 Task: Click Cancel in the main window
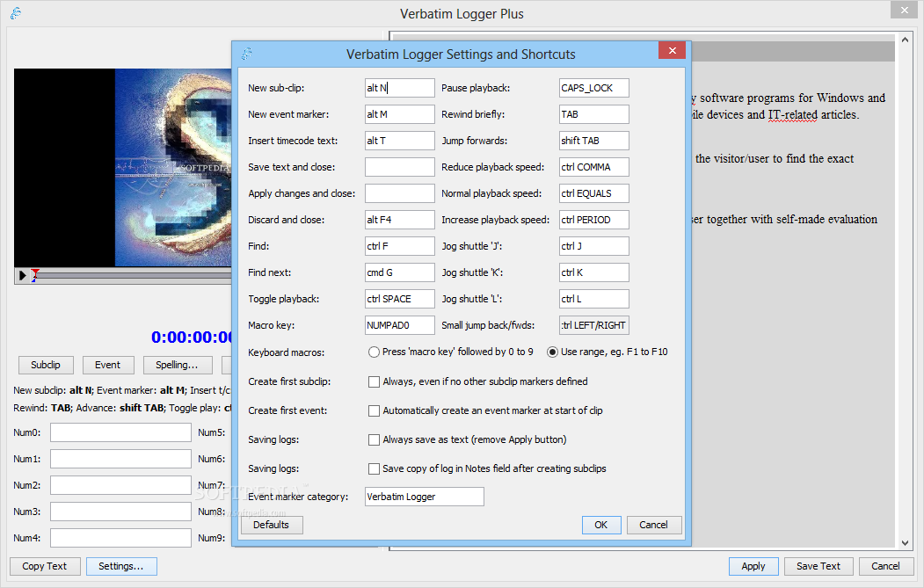[x=885, y=566]
